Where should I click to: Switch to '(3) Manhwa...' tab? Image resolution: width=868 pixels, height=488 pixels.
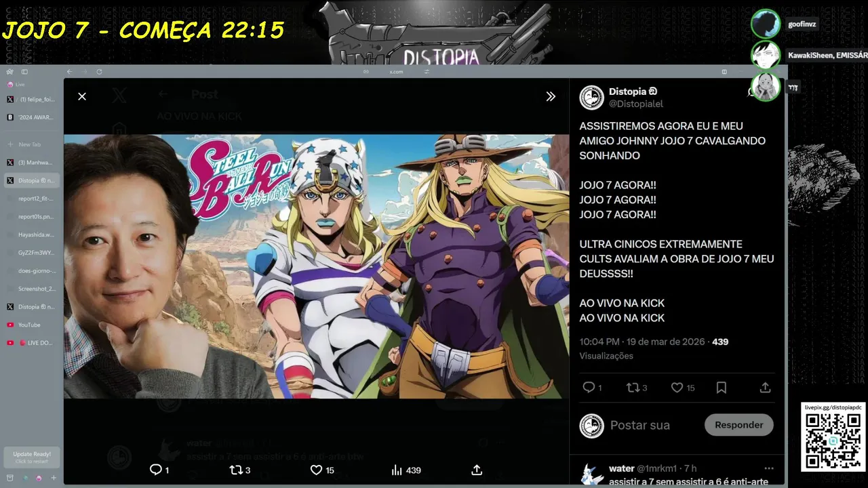pyautogui.click(x=32, y=163)
